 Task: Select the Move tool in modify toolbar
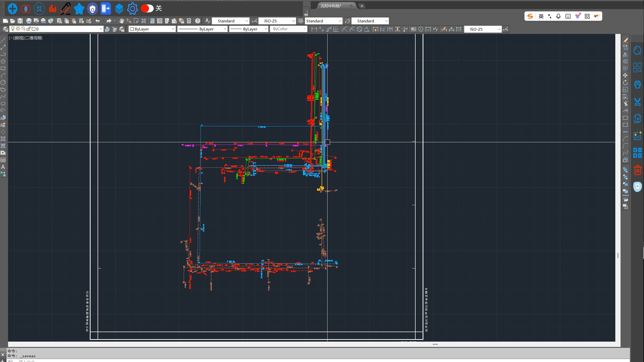pos(625,75)
